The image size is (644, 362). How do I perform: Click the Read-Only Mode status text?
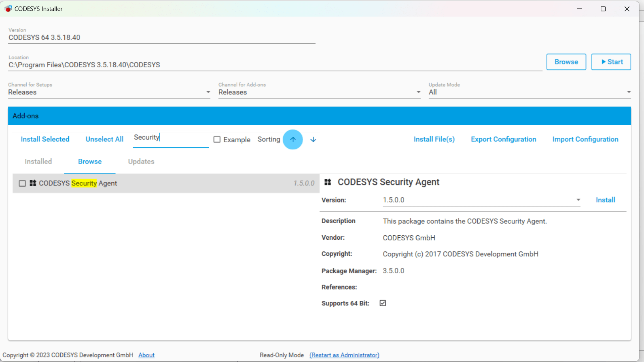[x=282, y=355]
